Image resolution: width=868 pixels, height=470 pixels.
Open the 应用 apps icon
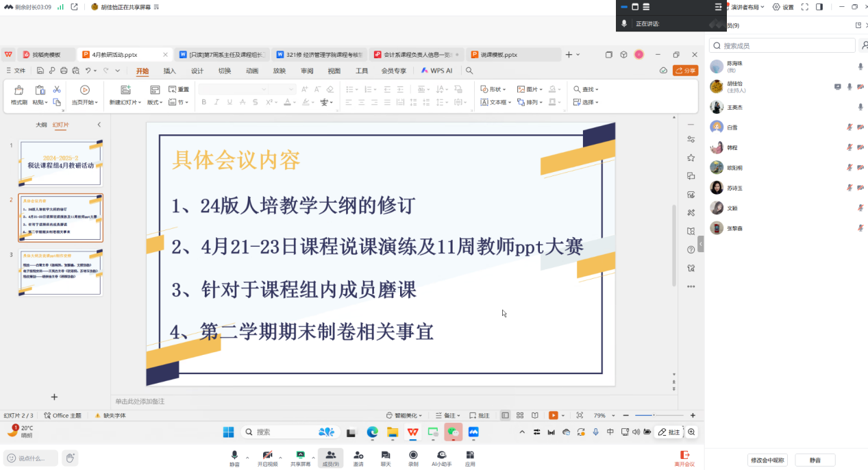point(470,455)
